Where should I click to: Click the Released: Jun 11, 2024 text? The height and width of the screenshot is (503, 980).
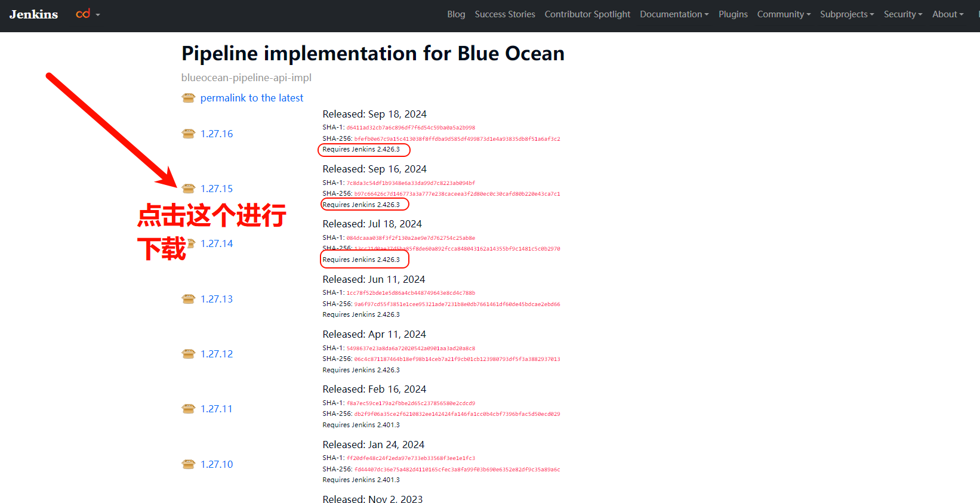click(374, 279)
